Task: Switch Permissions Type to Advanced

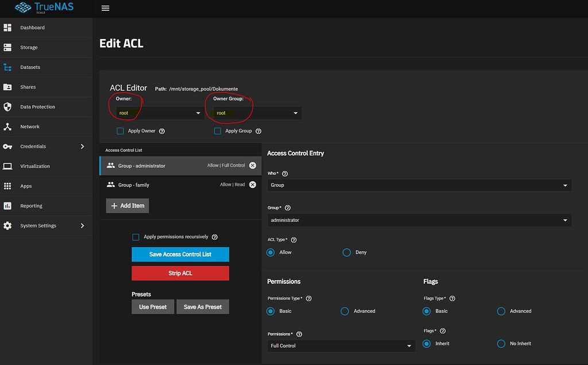Action: 345,311
